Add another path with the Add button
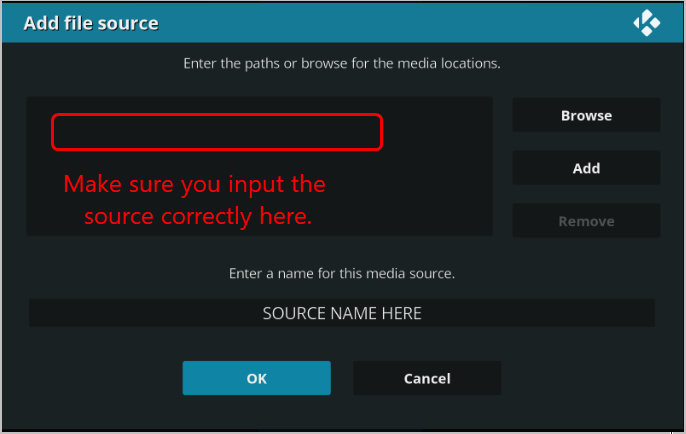 pos(586,168)
